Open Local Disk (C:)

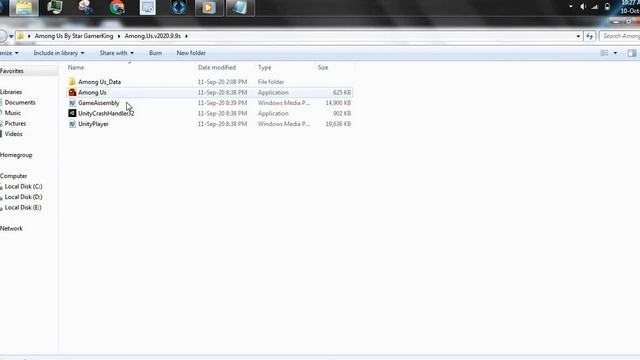tap(23, 187)
